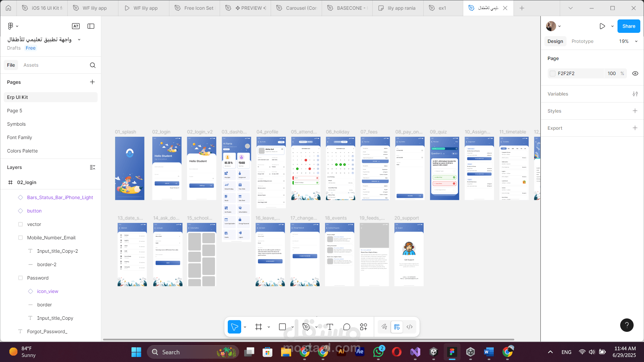The image size is (644, 362).
Task: Toggle Dev Mode code icon
Action: point(410,327)
